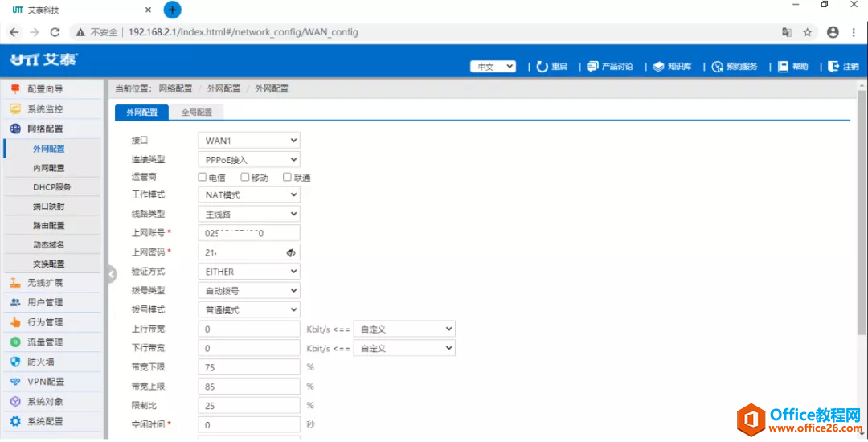
Task: Click the browser address bar URL
Action: (x=243, y=32)
